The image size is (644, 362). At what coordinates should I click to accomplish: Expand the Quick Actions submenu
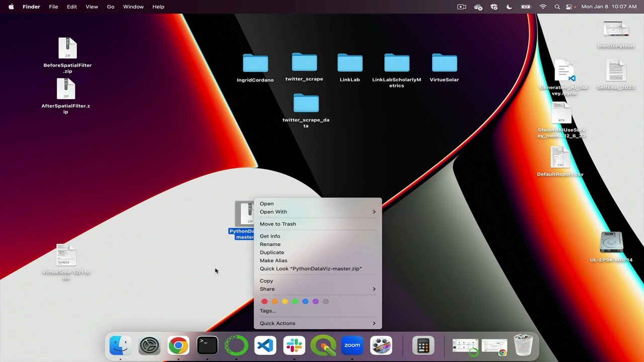tap(317, 323)
